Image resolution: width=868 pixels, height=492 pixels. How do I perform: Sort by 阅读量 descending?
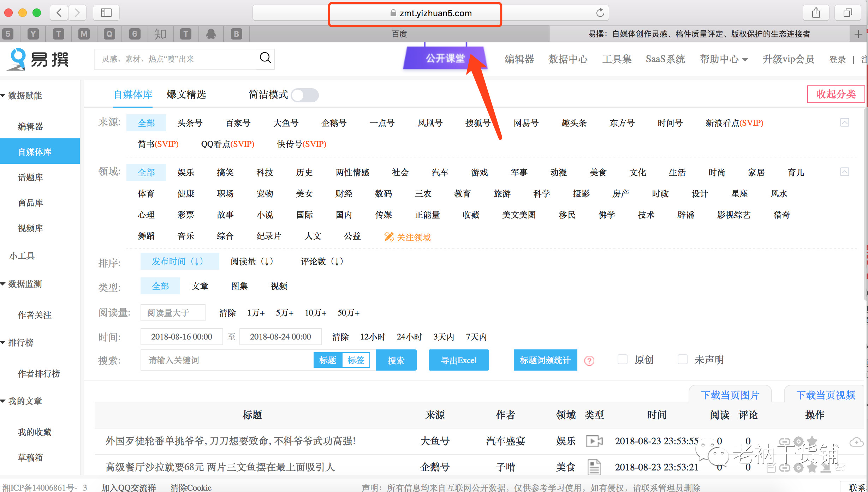tap(252, 262)
